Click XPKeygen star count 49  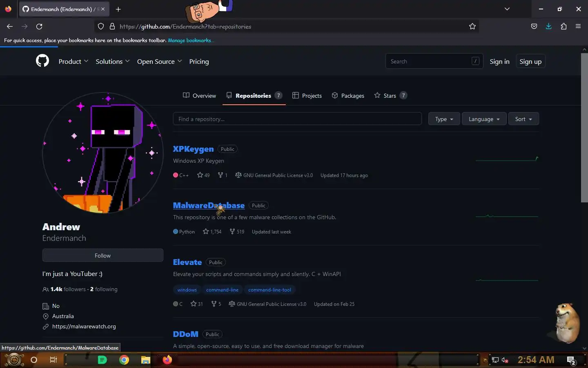203,175
